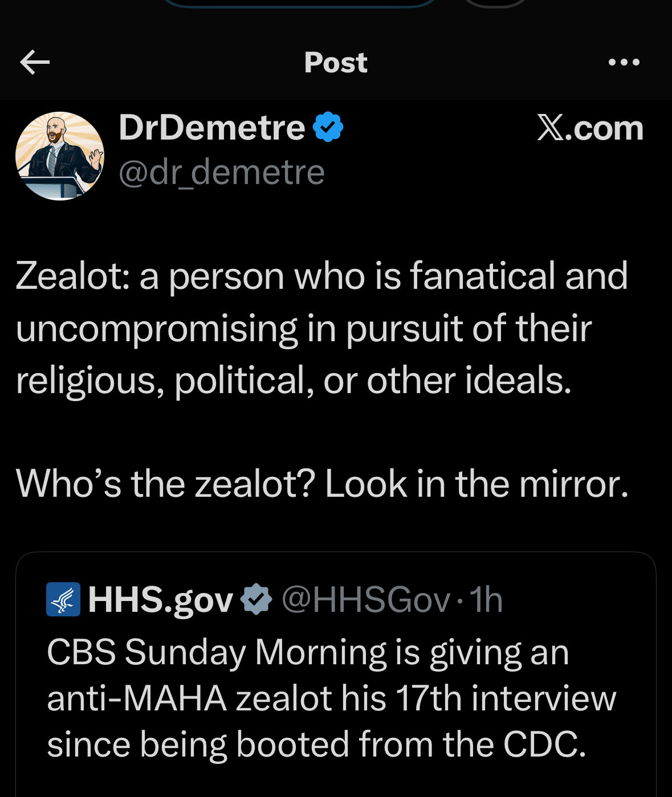This screenshot has height=797, width=672.
Task: Click the HHS.gov gray verified badge
Action: pos(256,599)
